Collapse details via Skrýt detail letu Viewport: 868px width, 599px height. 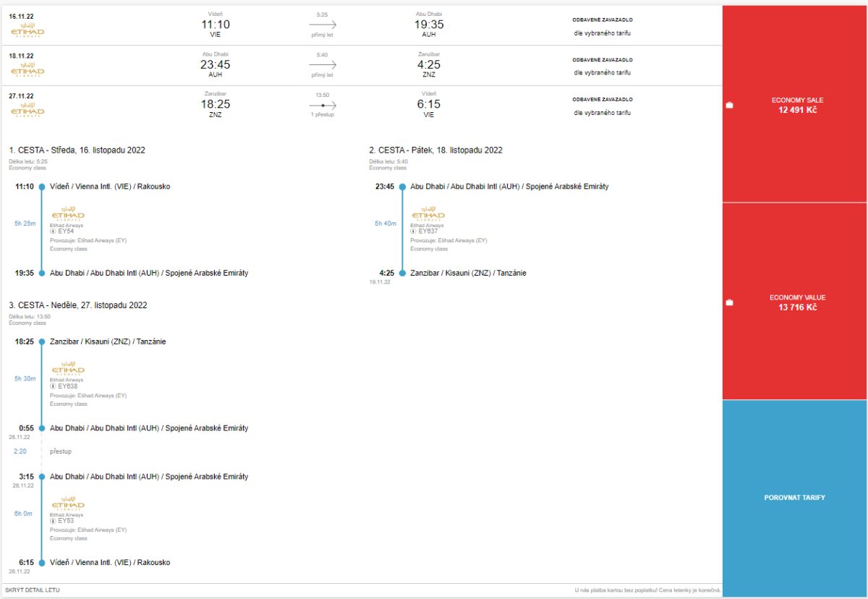(x=33, y=590)
